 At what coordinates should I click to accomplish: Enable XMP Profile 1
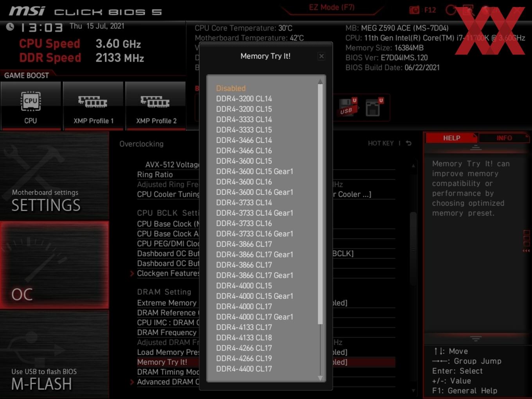pos(93,105)
